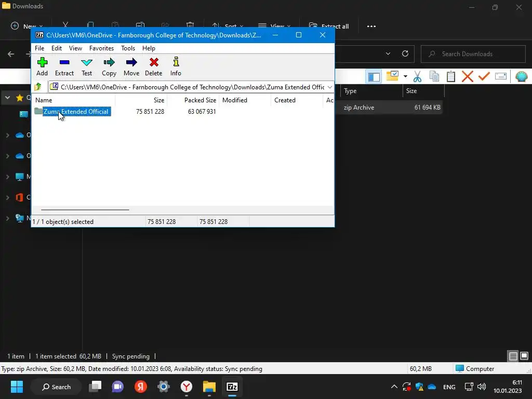Select the zip Archive row in Explorer
The height and width of the screenshot is (399, 532).
coord(389,108)
